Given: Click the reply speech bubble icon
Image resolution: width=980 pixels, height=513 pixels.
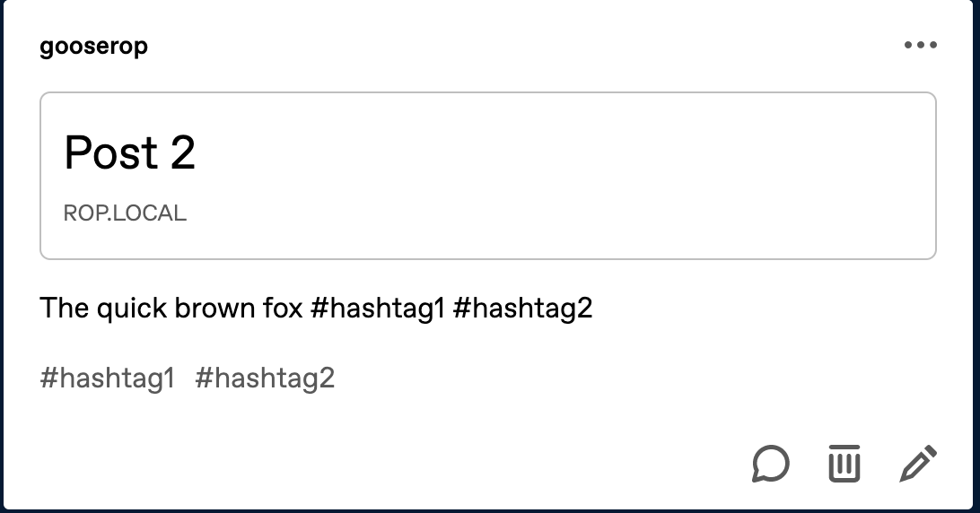Looking at the screenshot, I should (771, 464).
